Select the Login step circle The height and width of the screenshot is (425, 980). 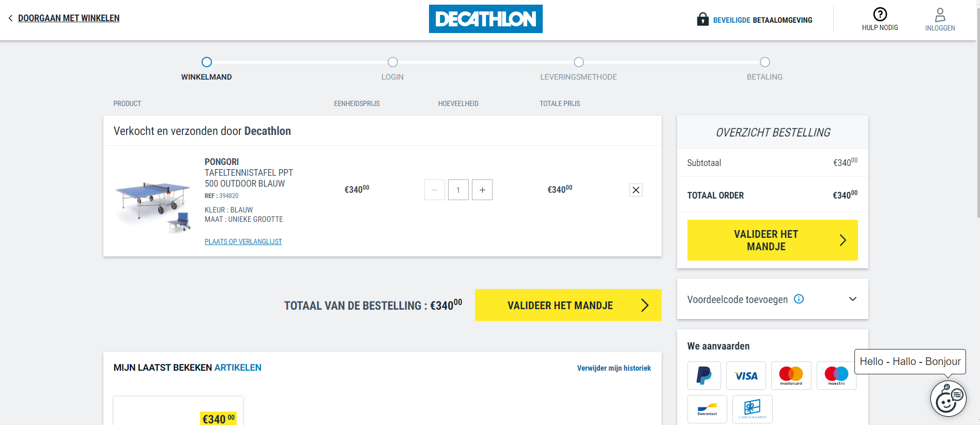tap(393, 62)
